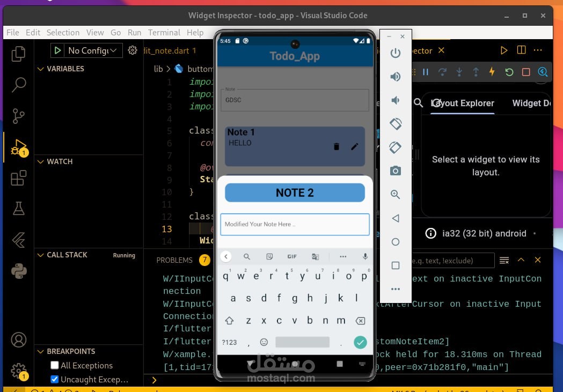Lower emulator volume
The image size is (563, 392).
[396, 100]
